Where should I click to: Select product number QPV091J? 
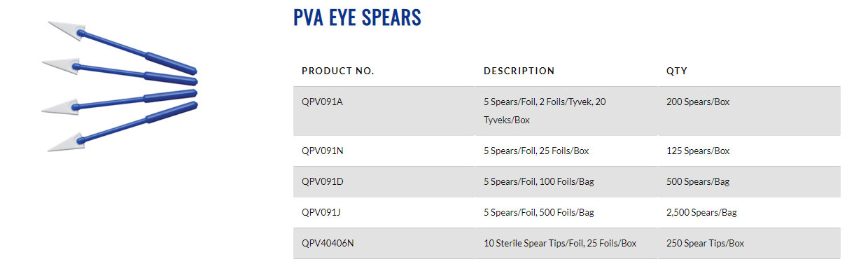coord(321,212)
